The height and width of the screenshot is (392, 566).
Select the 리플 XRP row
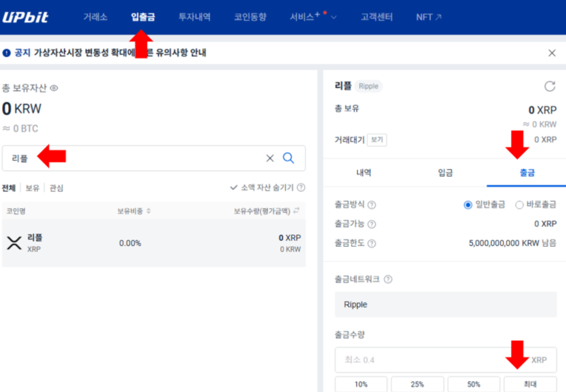point(154,243)
